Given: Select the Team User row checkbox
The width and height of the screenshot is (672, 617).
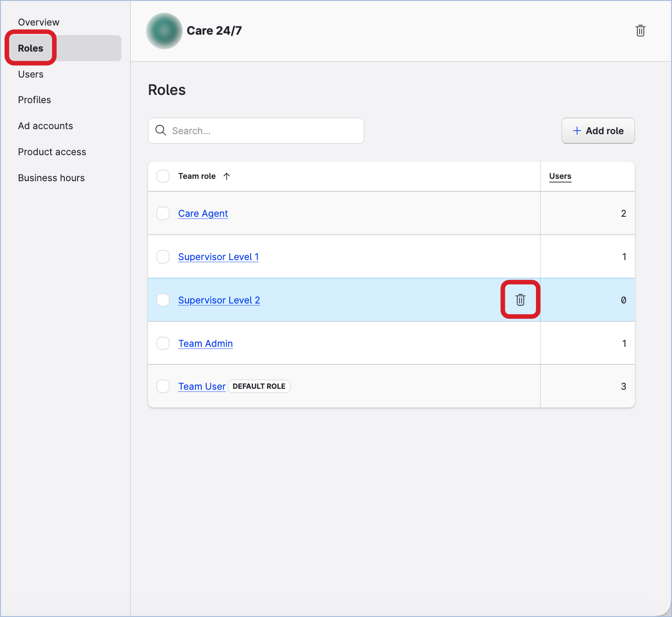Looking at the screenshot, I should 163,387.
